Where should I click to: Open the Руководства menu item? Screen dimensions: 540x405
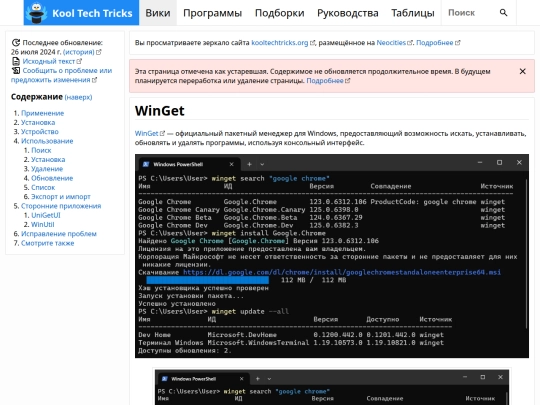(348, 13)
